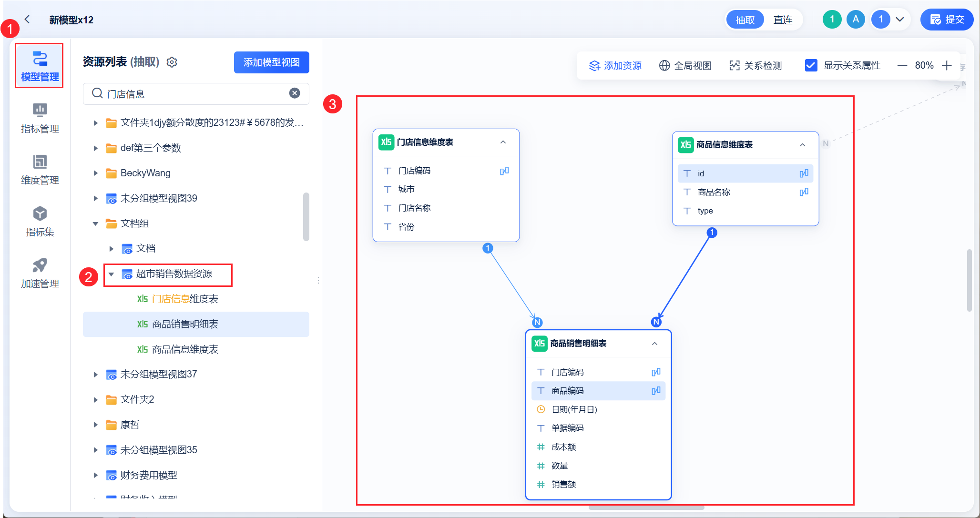
Task: Switch the mode to 直连
Action: (783, 20)
